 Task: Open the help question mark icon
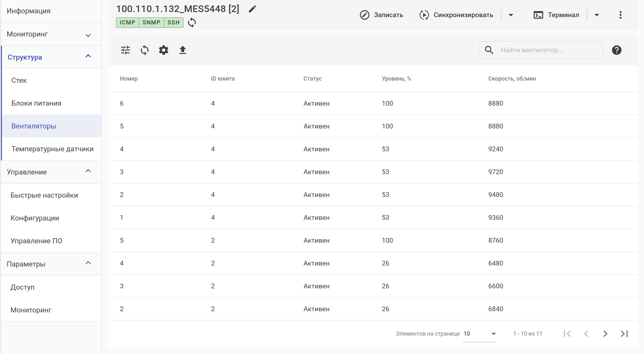pyautogui.click(x=616, y=50)
